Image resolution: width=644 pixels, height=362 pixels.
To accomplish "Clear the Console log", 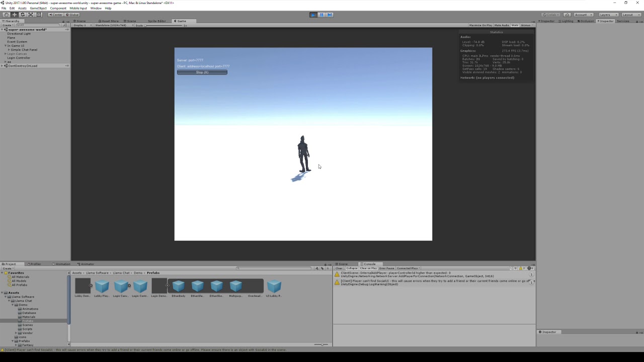I will [x=339, y=268].
